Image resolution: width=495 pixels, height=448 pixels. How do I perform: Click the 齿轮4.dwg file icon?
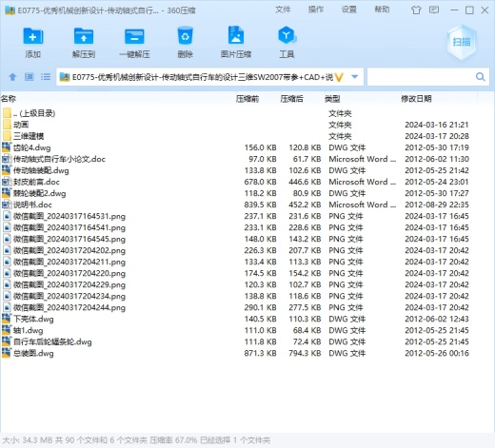pos(7,147)
